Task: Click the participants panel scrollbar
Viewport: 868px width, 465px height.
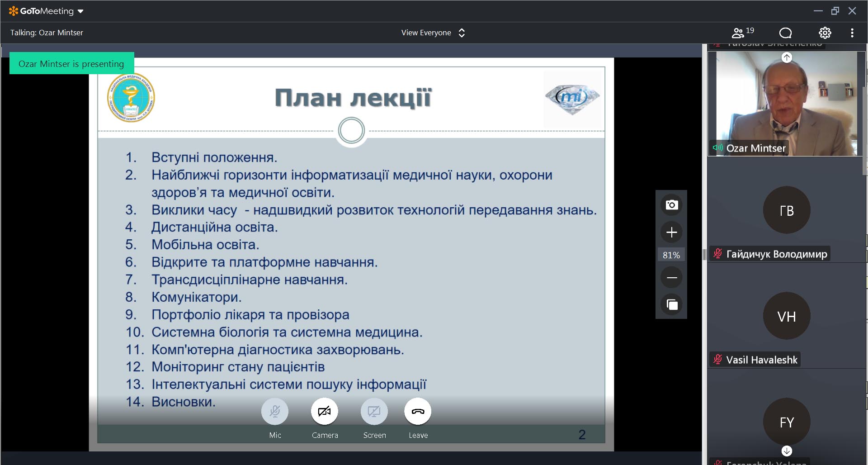Action: (865, 131)
